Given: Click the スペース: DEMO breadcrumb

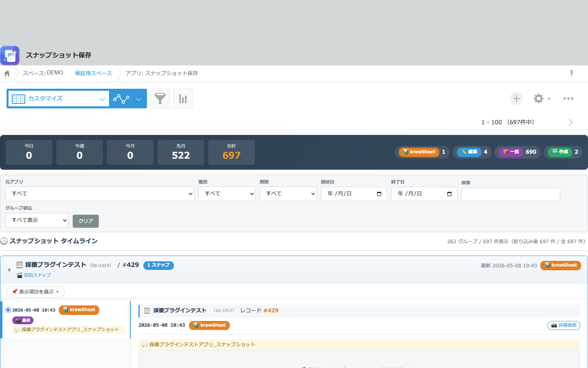Looking at the screenshot, I should pyautogui.click(x=43, y=73).
